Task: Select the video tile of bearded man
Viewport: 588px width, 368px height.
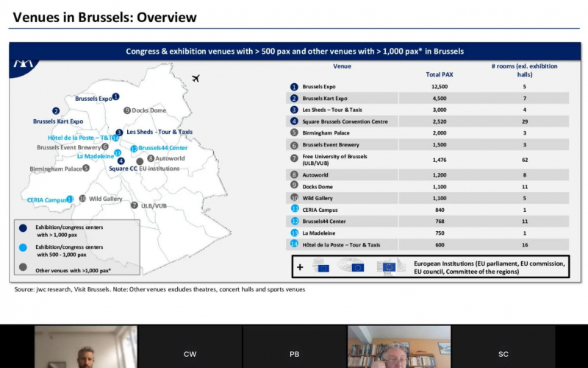Action: [86, 347]
